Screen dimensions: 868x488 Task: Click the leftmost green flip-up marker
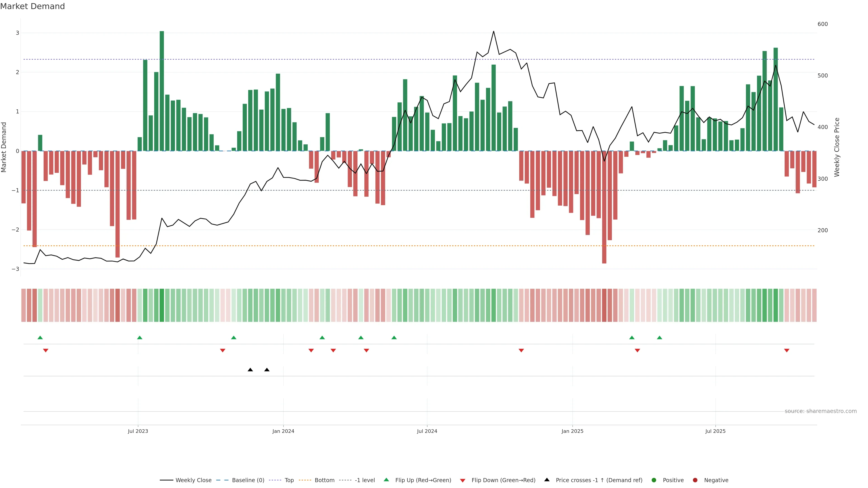pyautogui.click(x=40, y=338)
